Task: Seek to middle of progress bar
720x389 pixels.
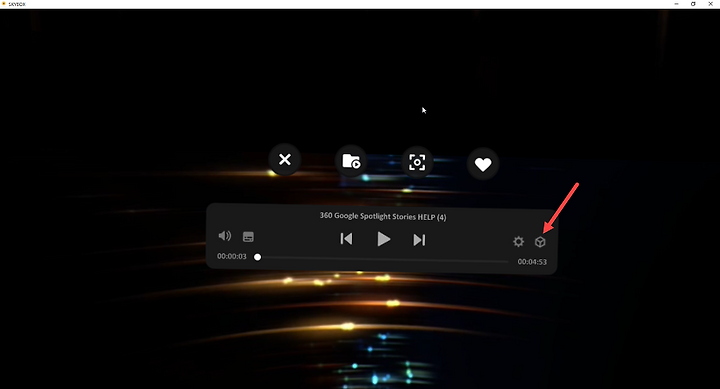Action: [383, 259]
